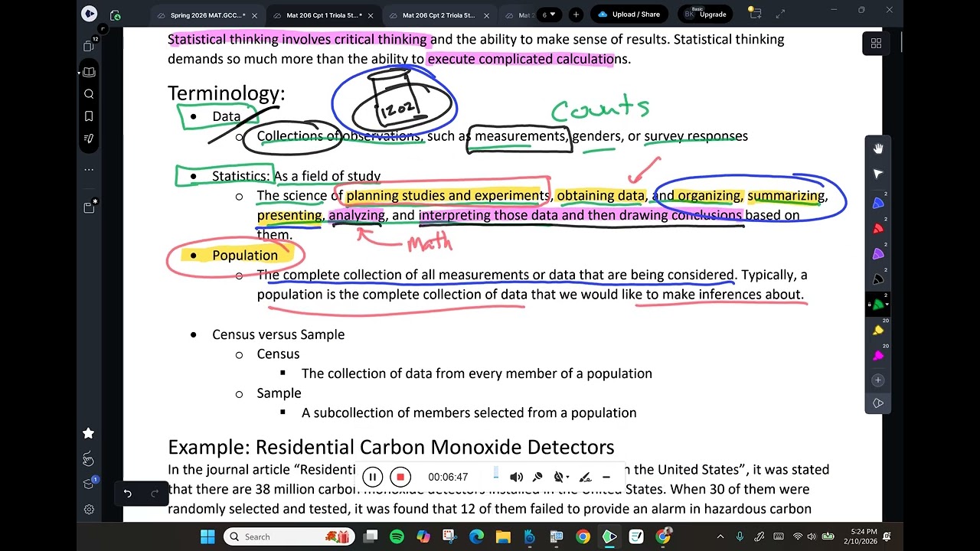Screen dimensions: 980x551
Task: Open Spotify from the taskbar
Action: [x=397, y=536]
